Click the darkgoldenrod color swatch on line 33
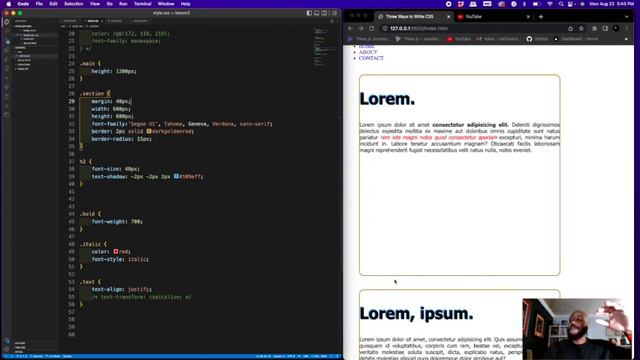The image size is (640, 360). point(149,131)
